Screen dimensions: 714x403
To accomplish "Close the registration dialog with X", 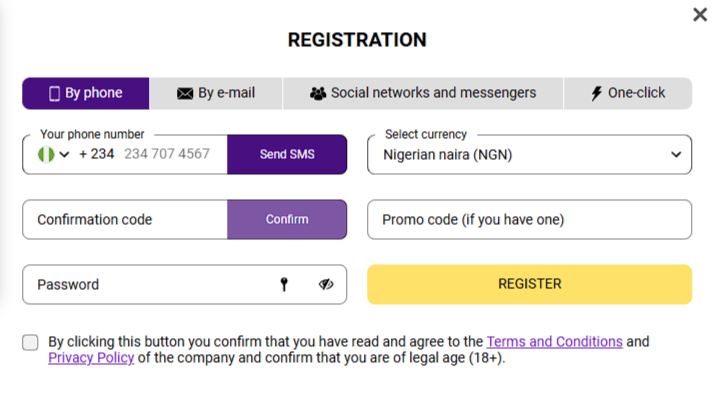I will coord(700,14).
